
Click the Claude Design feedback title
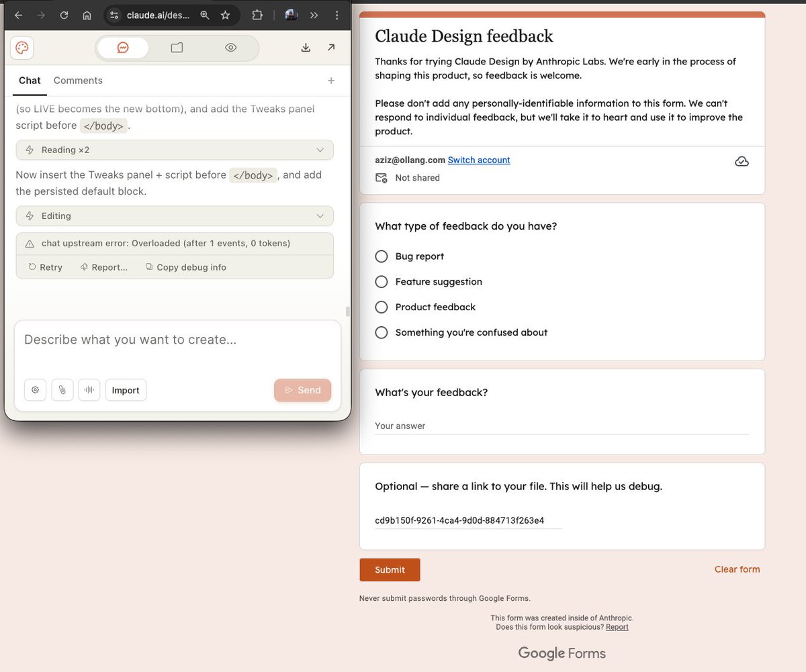[464, 36]
